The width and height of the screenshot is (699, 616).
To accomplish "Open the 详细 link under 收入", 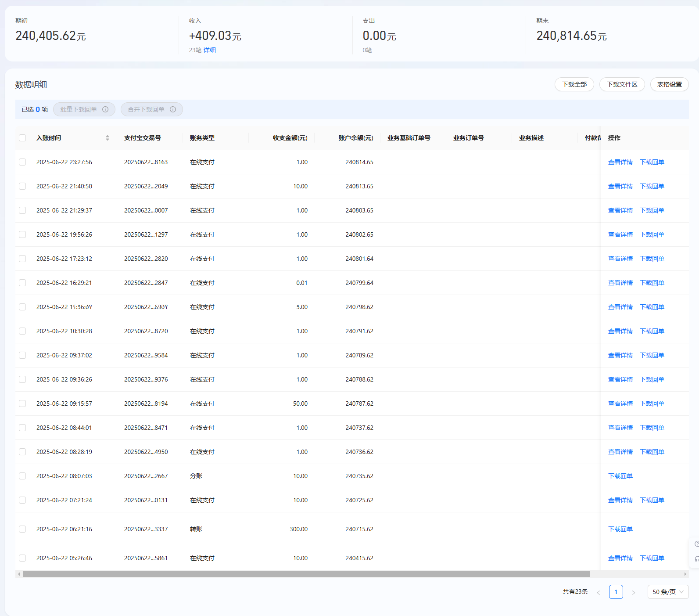I will (210, 50).
